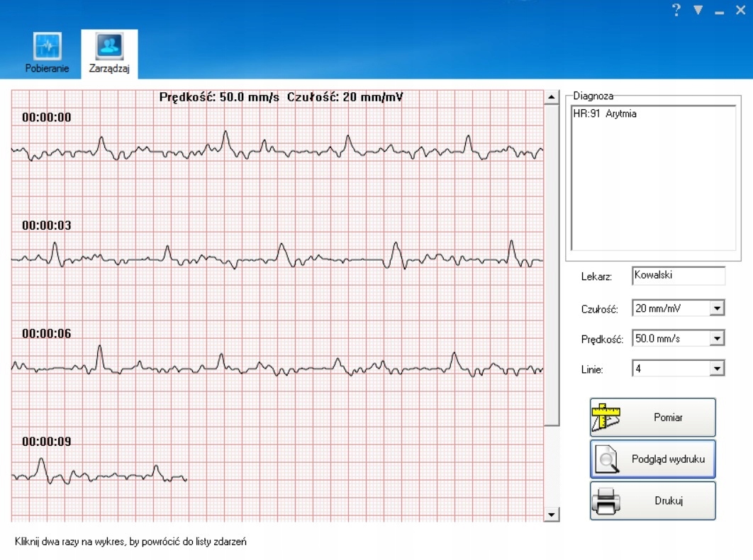Expand the Prędkość 50.0 mm/s dropdown
Screen dimensions: 753x560
[717, 339]
